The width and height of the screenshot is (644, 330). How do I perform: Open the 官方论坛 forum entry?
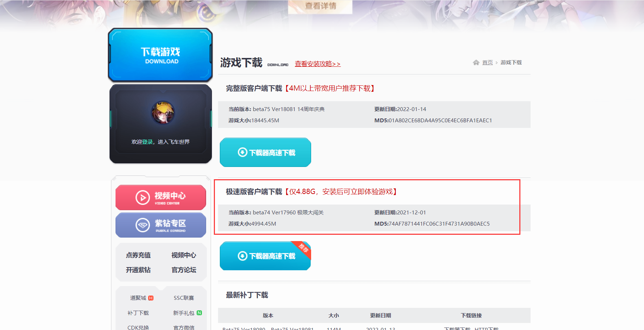(x=183, y=270)
